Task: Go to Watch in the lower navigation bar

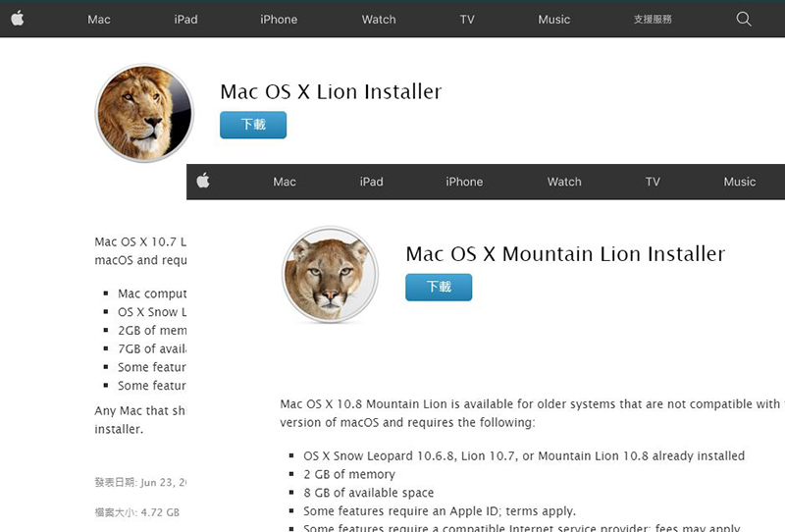Action: (564, 182)
